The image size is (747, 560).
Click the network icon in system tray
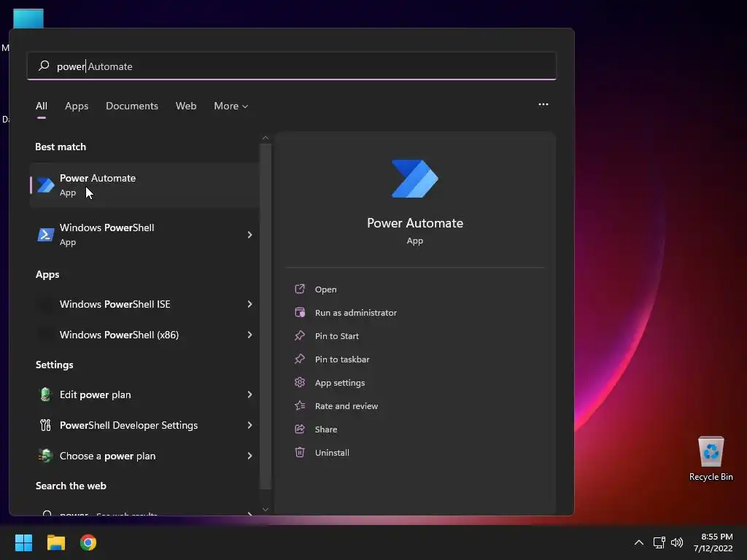click(x=659, y=542)
